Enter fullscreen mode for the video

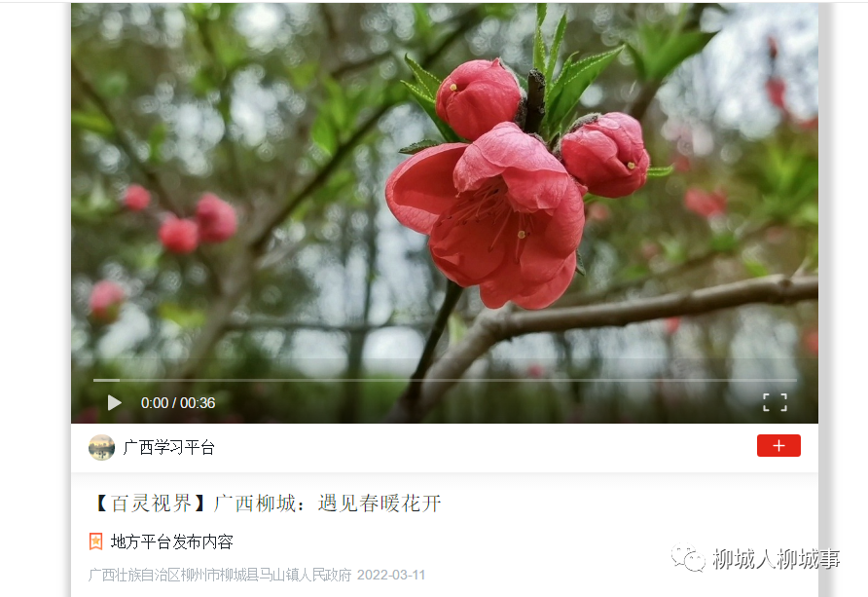(775, 402)
